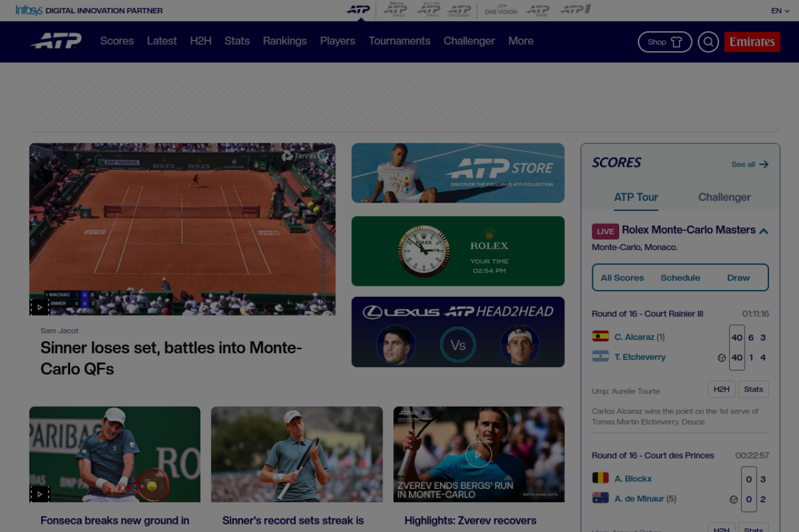Play the Zverev highlights video

tap(478, 454)
